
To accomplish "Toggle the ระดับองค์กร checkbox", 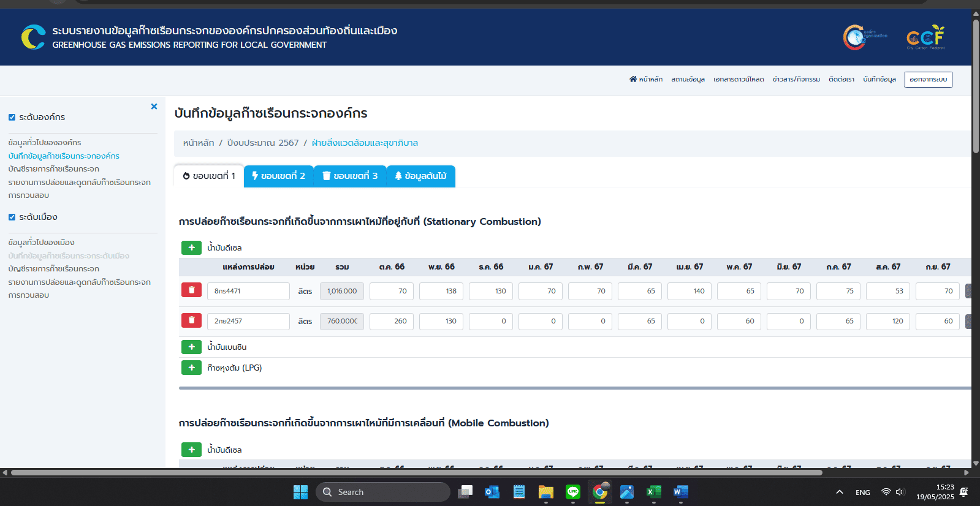I will [12, 117].
